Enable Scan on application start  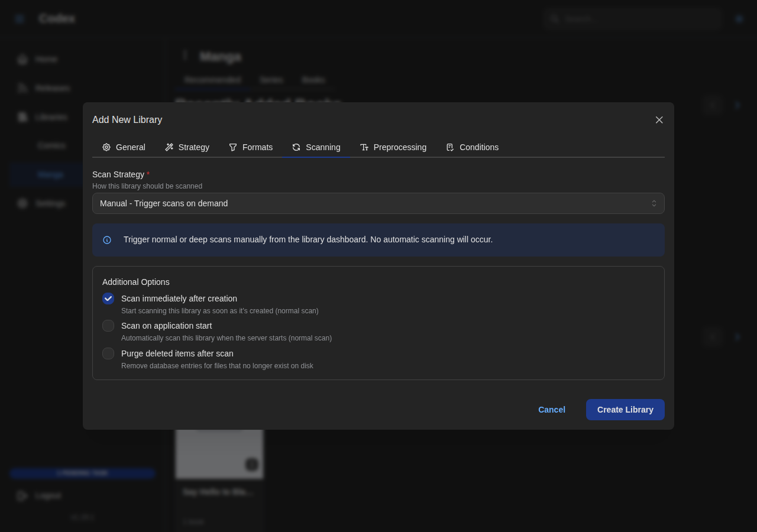[108, 326]
